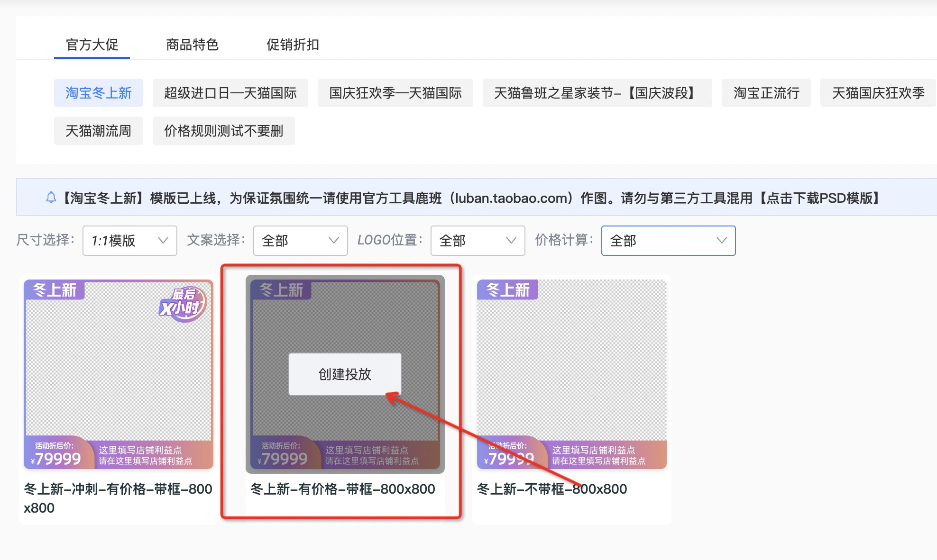The width and height of the screenshot is (937, 560).
Task: Click the title 冬上新-有价格-带框-800x800
Action: 342,489
